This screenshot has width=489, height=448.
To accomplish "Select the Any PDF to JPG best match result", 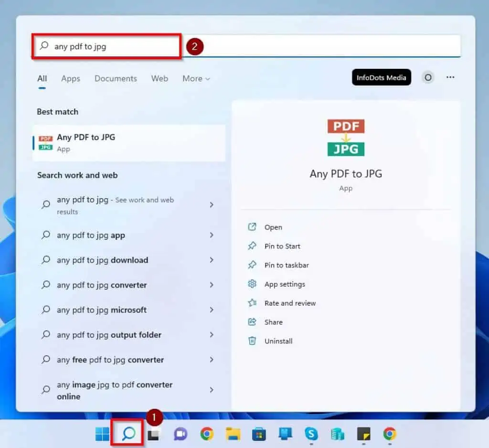I will coord(129,142).
